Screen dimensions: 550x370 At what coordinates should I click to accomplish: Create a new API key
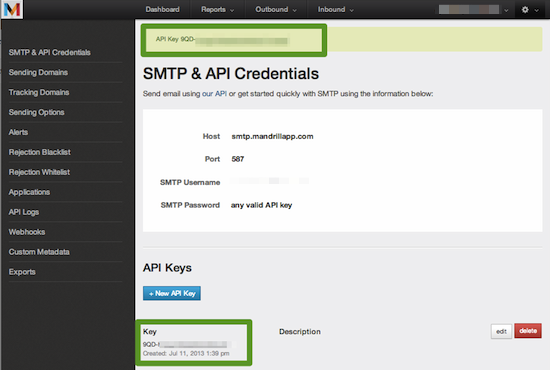click(x=172, y=293)
